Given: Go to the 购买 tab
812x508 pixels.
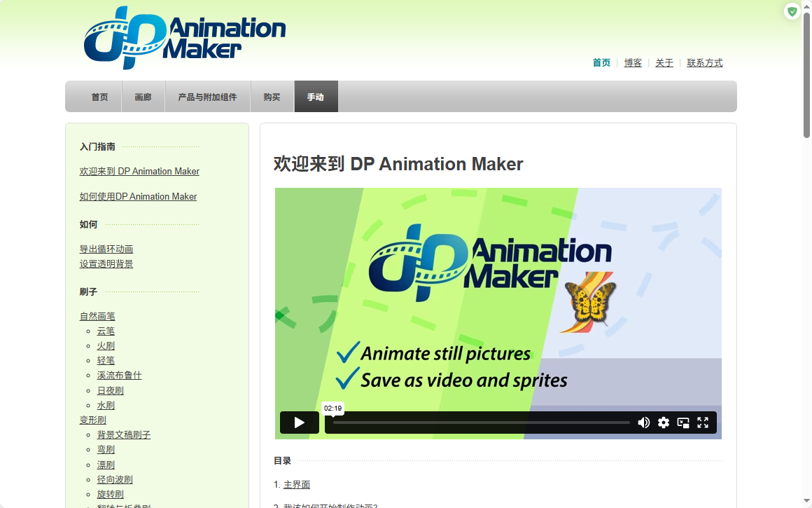Looking at the screenshot, I should coord(272,97).
